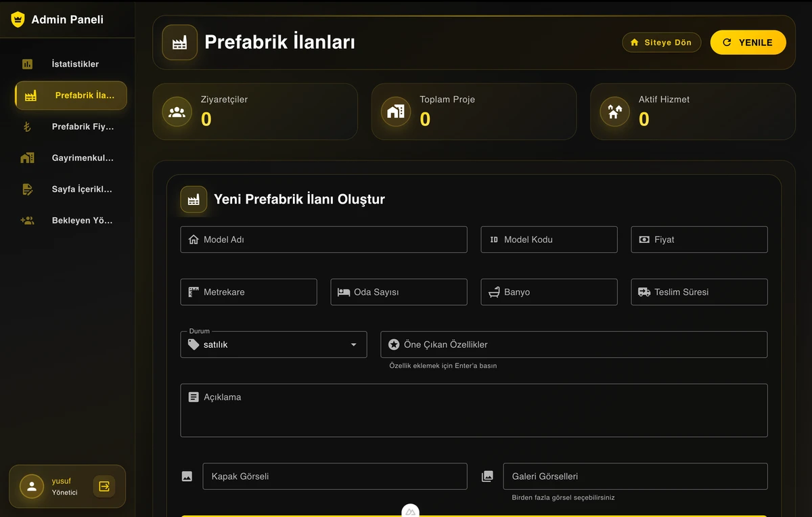The height and width of the screenshot is (517, 812).
Task: Click the Ziyaretçiler people icon
Action: (177, 112)
